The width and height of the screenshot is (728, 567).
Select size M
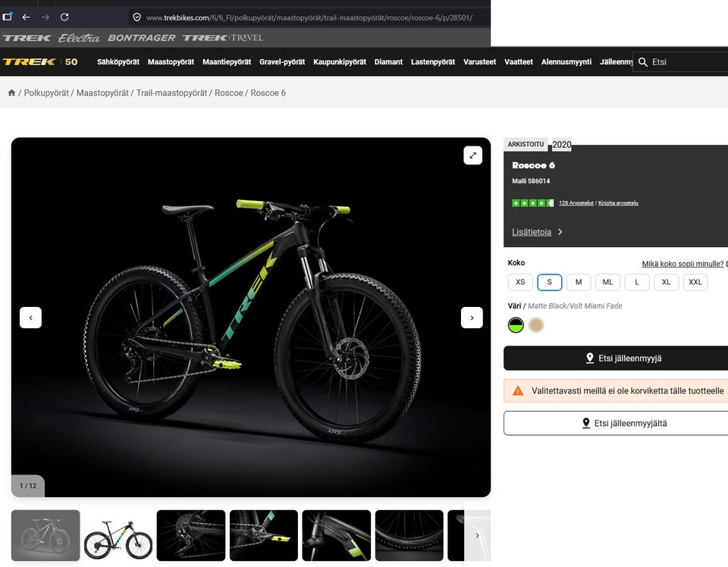click(x=579, y=282)
